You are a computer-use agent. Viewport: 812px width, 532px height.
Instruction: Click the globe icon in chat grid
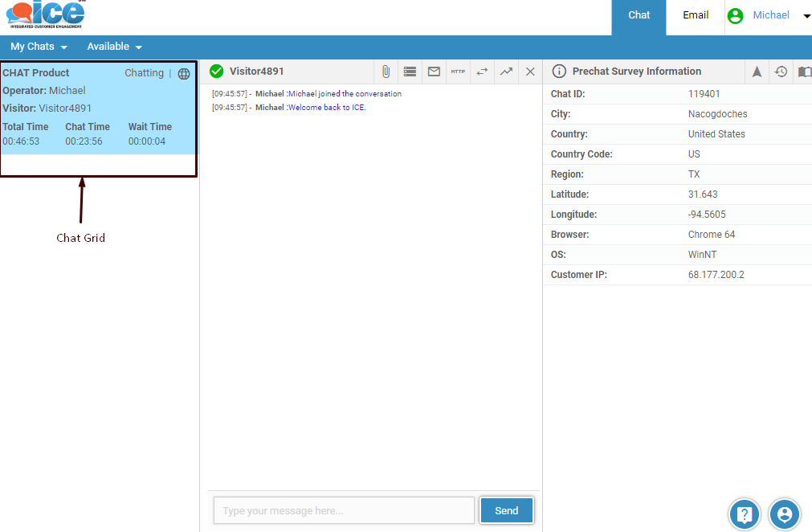(x=184, y=74)
